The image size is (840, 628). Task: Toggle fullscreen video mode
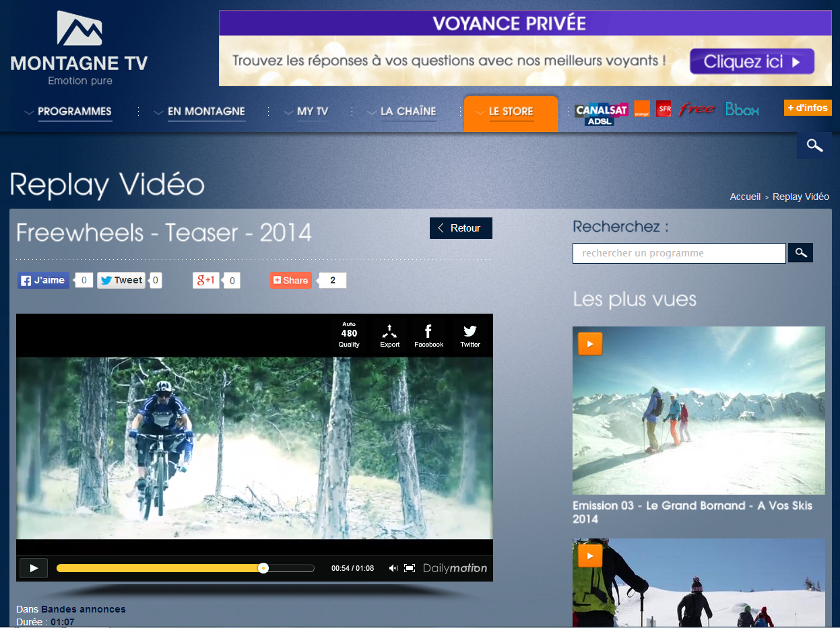[410, 568]
